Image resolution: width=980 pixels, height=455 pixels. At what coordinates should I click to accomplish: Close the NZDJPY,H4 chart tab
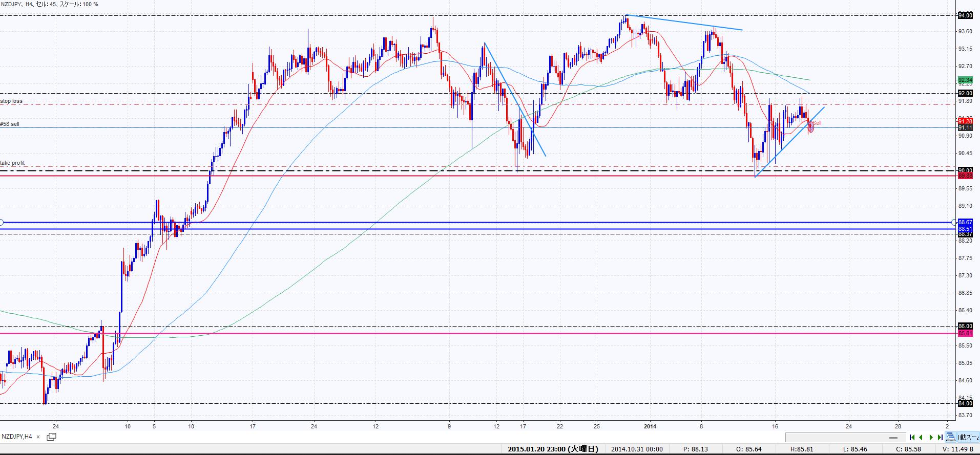[38, 437]
